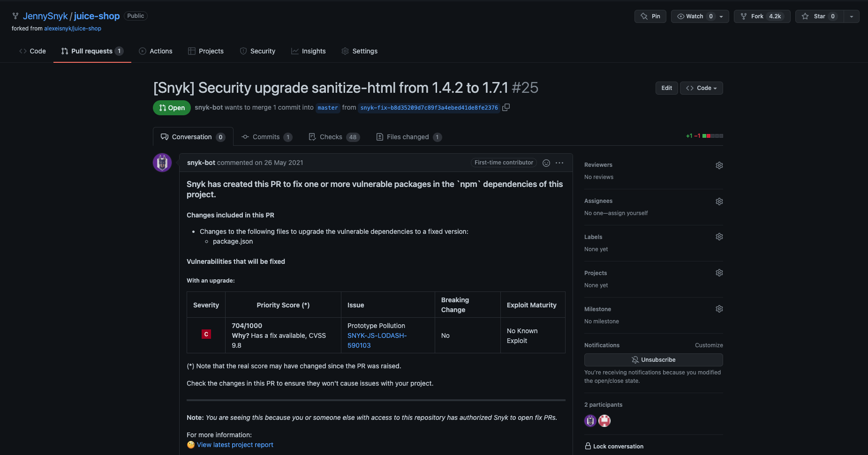Open the Security tab
The image size is (868, 455).
(x=257, y=51)
